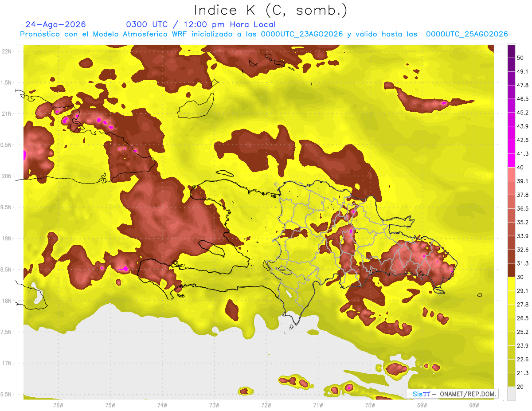Click the legend value "47.8"
Image resolution: width=532 pixels, height=411 pixels.
click(523, 85)
